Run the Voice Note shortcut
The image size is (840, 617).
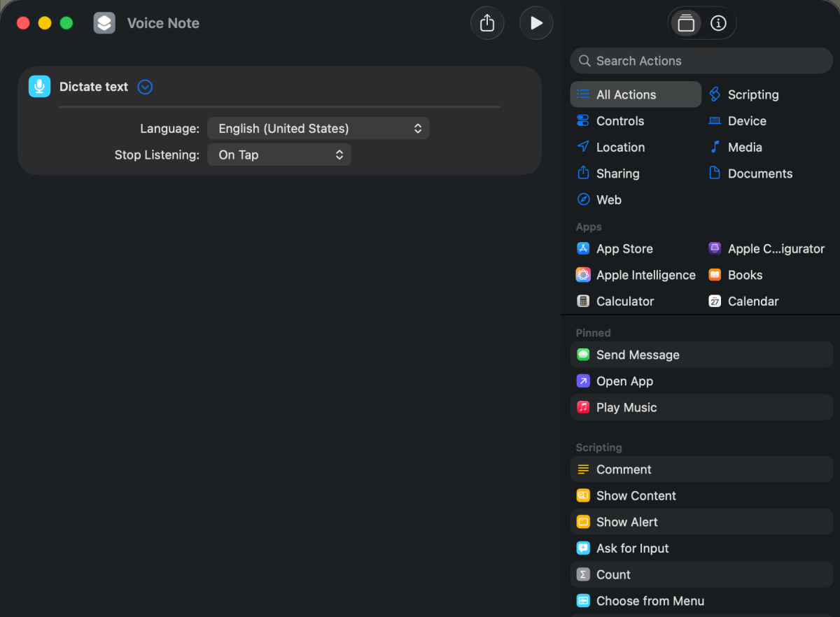click(x=536, y=22)
